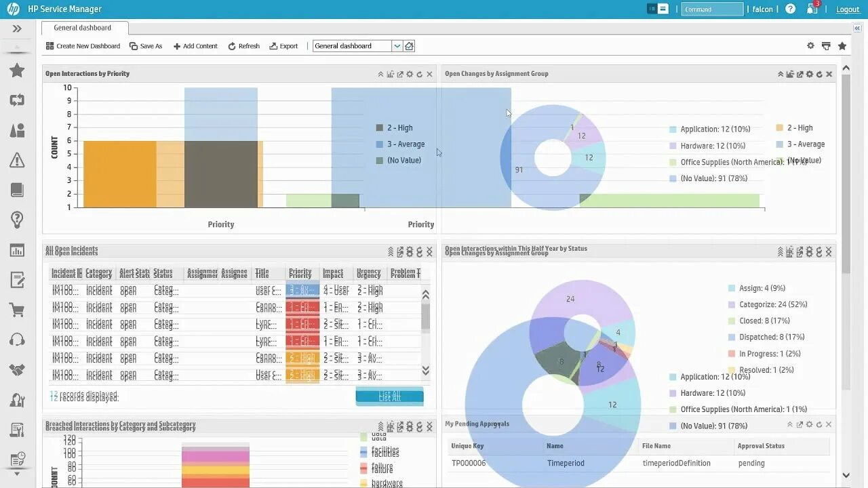Show more sidebar items down arrow
This screenshot has height=488, width=868.
coord(17,474)
